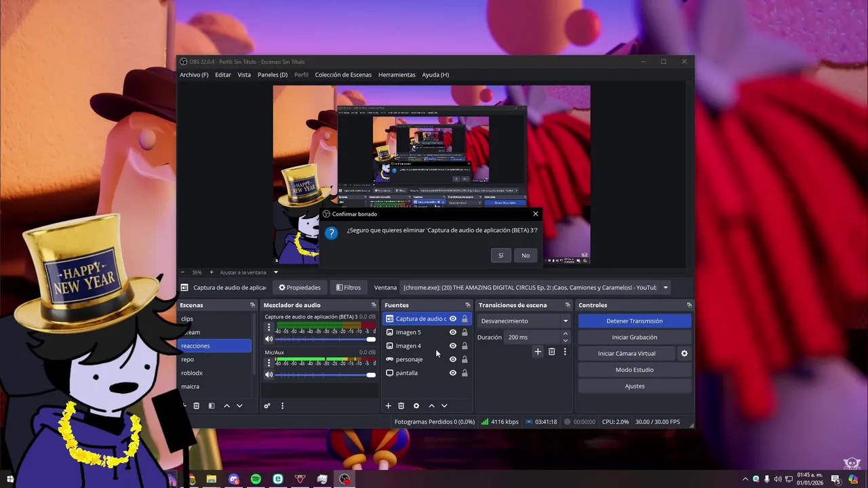Viewport: 868px width, 488px height.
Task: Click Detener Transmisión
Action: [x=635, y=321]
